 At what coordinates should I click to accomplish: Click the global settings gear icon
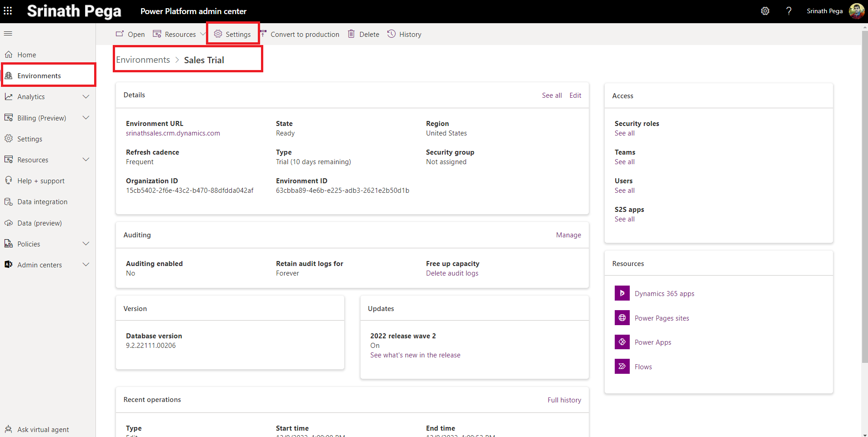point(765,11)
